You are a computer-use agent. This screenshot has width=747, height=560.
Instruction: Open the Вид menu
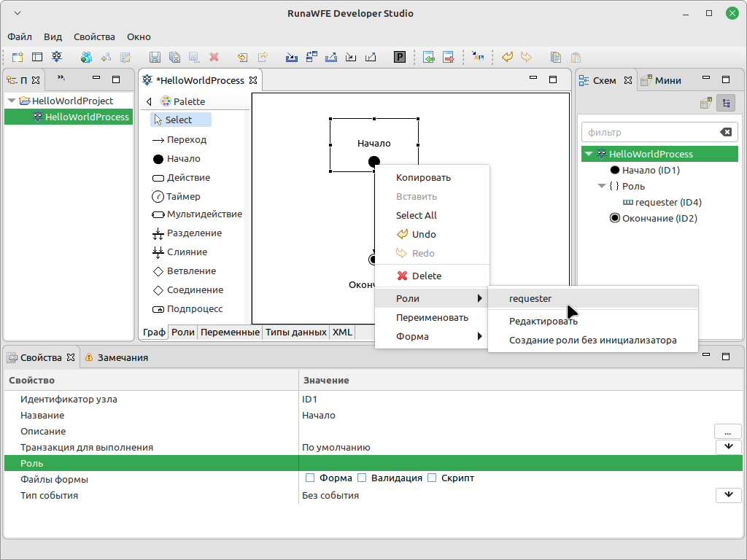[53, 36]
